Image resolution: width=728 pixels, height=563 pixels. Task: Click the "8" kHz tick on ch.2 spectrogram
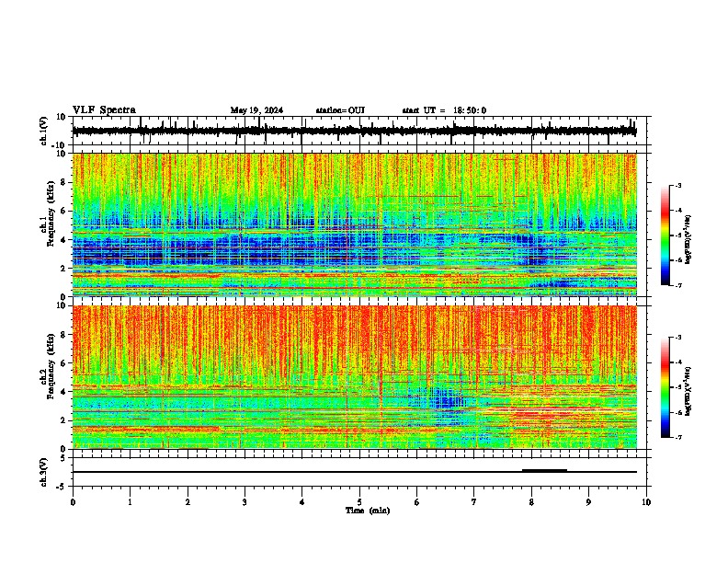coord(63,335)
